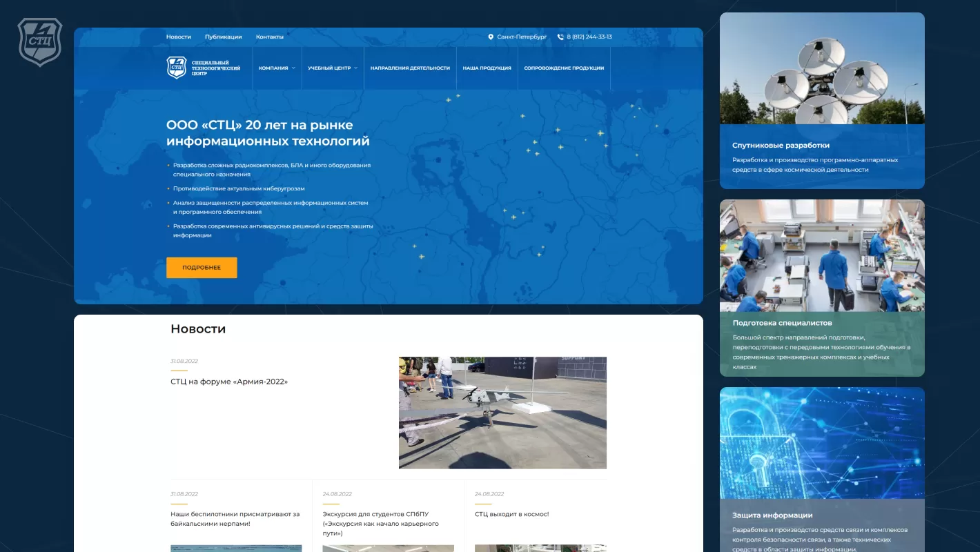Screen dimensions: 980x552
Task: Open the Публикации link in top bar
Action: [223, 37]
